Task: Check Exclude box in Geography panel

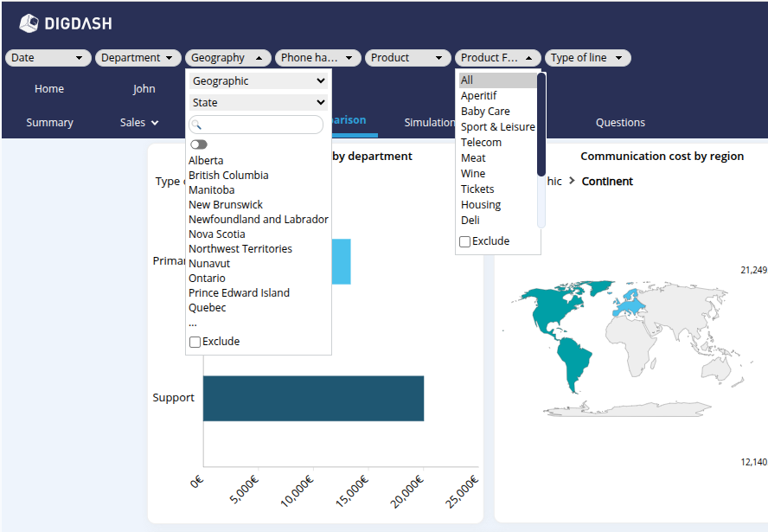Action: click(195, 342)
